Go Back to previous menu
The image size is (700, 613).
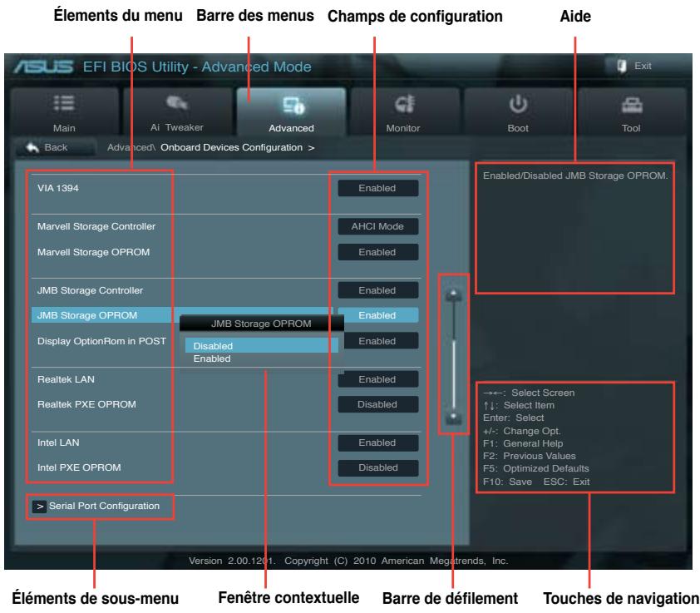56,147
